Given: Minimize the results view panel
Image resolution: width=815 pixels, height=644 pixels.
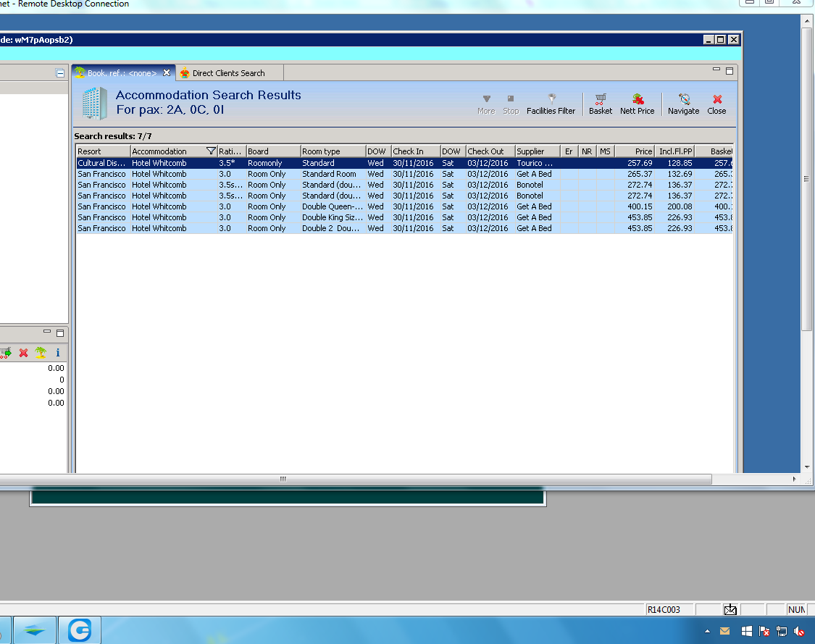Looking at the screenshot, I should click(x=716, y=70).
